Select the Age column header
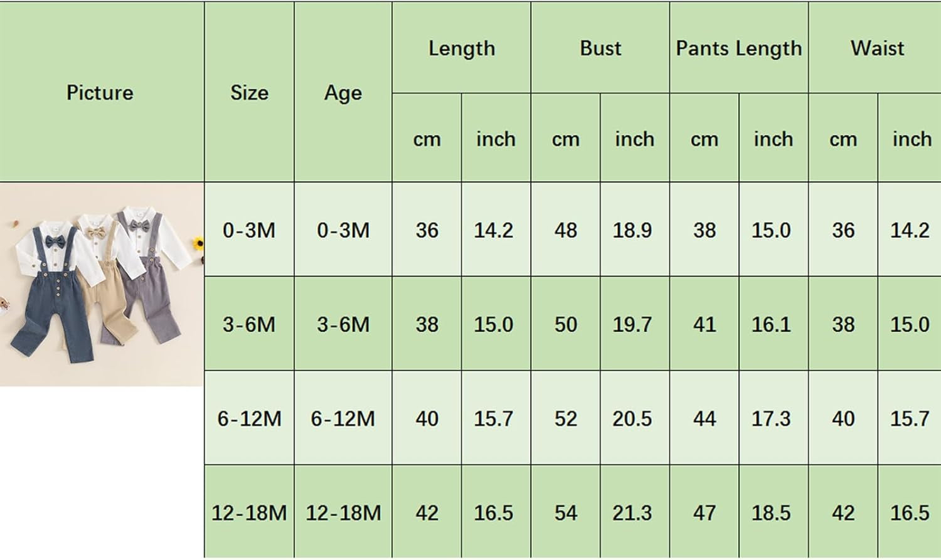 [x=343, y=93]
